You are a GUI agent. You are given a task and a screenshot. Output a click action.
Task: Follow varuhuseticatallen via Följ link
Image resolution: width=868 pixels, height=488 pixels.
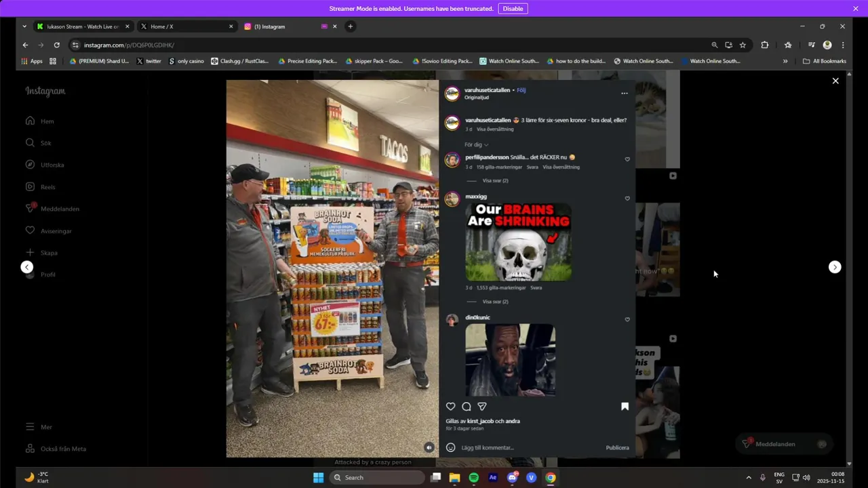pos(521,90)
